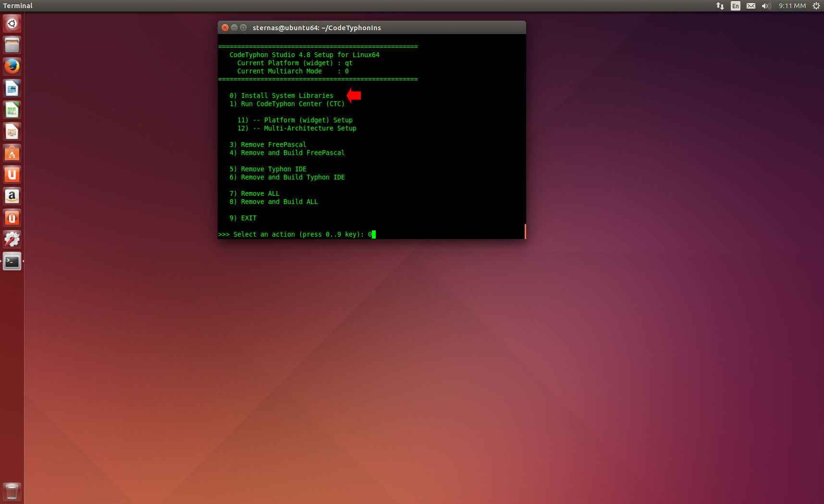Screen dimensions: 824x504
Task: Open the clock showing 9:11 MM
Action: [x=792, y=6]
